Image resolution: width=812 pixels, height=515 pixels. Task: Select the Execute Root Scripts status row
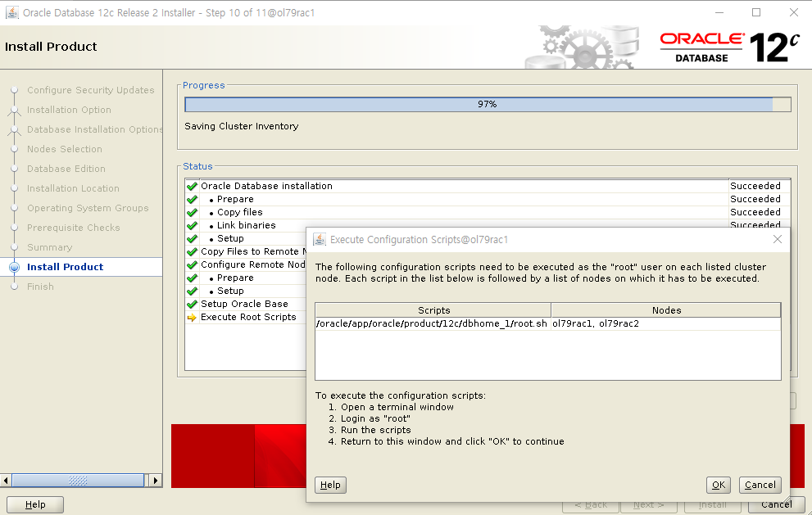click(246, 318)
